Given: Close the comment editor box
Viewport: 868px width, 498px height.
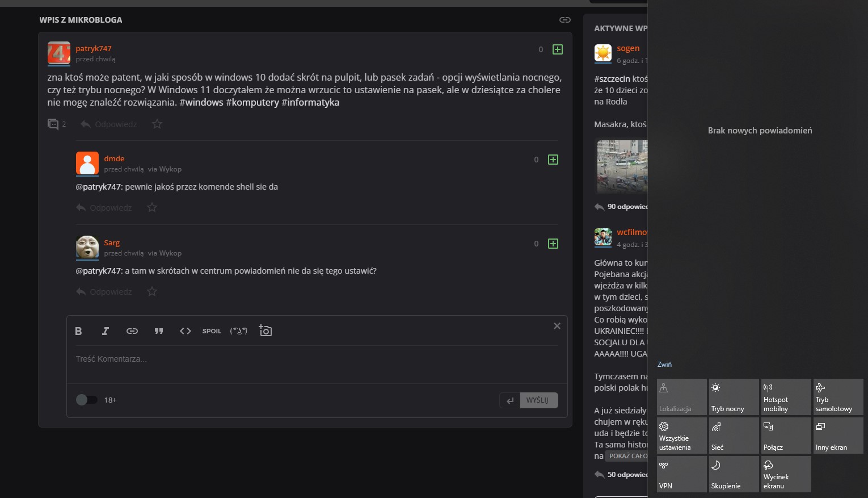Looking at the screenshot, I should click(557, 326).
